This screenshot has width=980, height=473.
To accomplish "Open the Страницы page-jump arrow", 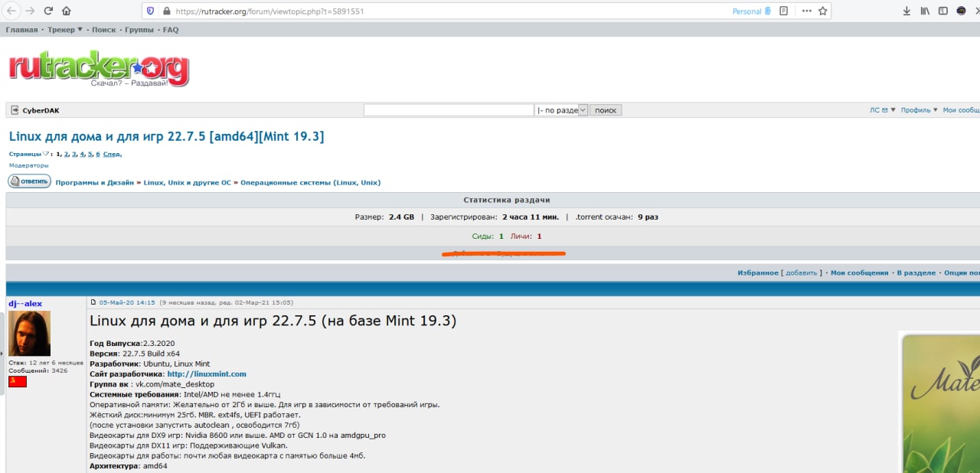I will tap(46, 154).
